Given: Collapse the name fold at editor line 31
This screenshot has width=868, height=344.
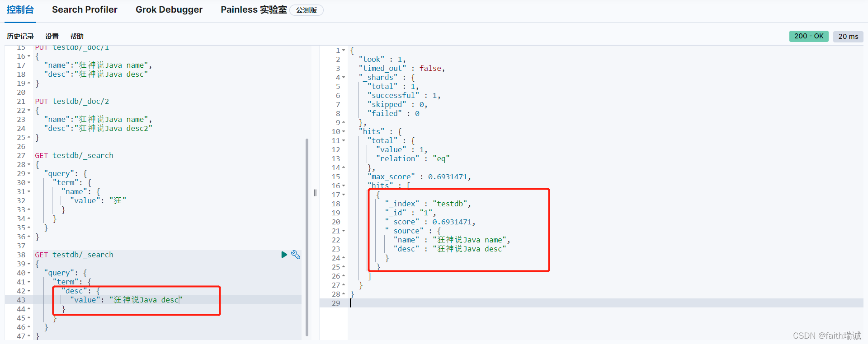Looking at the screenshot, I should point(29,192).
